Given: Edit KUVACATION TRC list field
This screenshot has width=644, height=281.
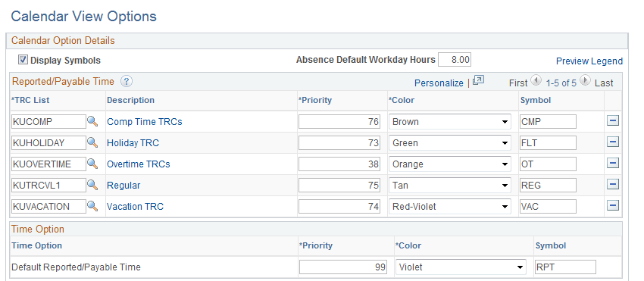Looking at the screenshot, I should tap(48, 207).
